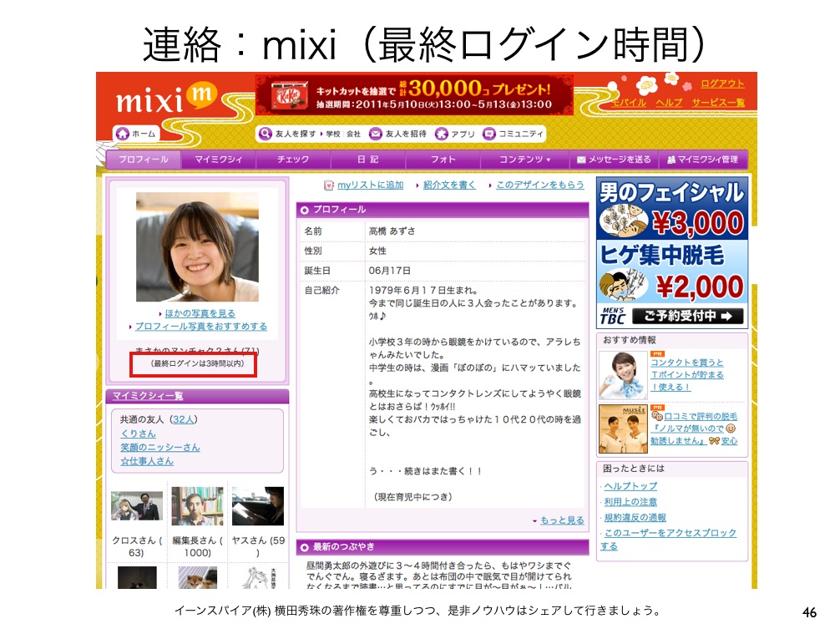Click the myリストに追加 icon
840x629 pixels.
click(x=328, y=185)
